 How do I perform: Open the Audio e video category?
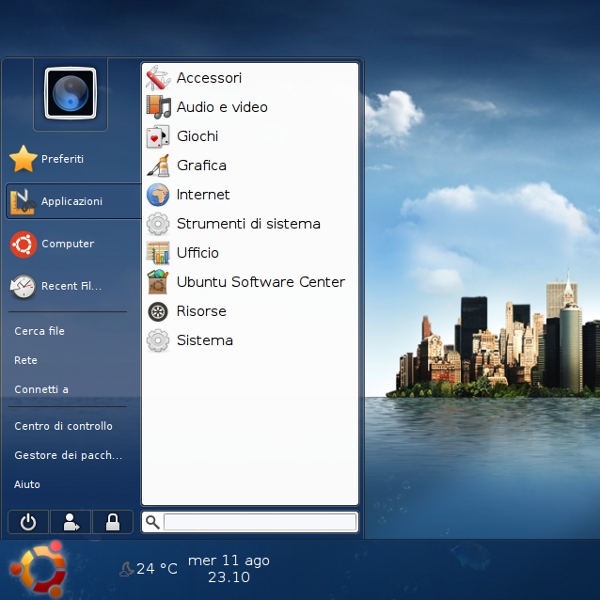(x=250, y=107)
